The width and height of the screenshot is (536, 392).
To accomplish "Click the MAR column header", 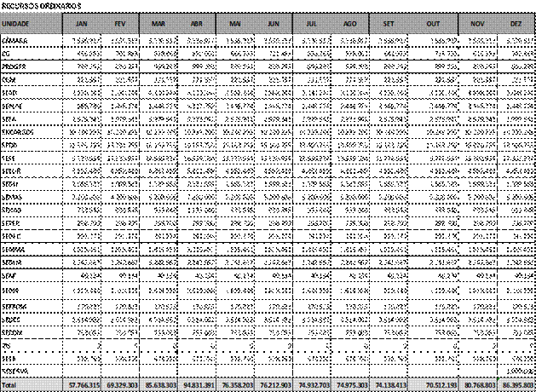I will tap(158, 24).
